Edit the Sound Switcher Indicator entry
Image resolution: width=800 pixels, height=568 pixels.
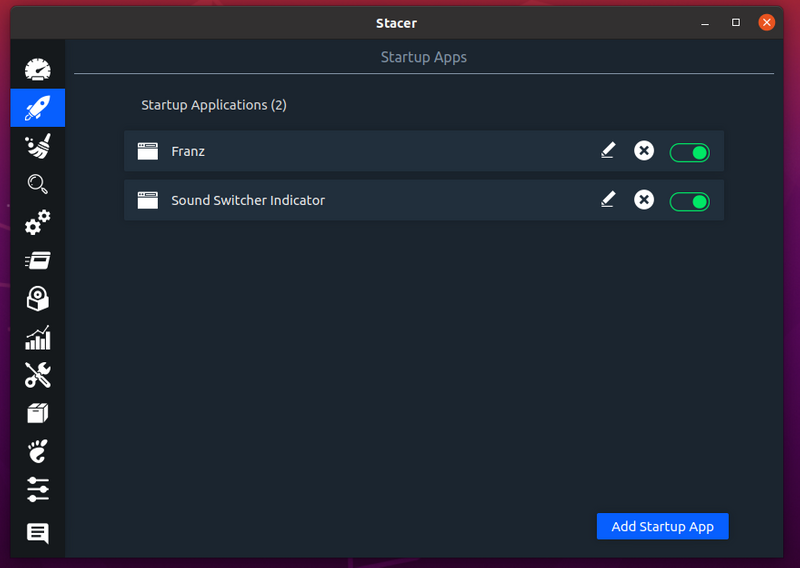tap(608, 200)
